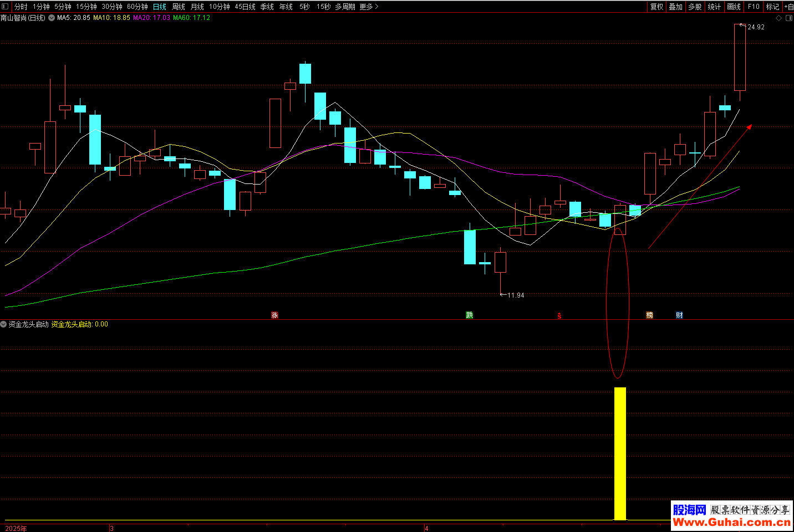Open the 多股 multi-stock view
794x532 pixels.
[695, 7]
